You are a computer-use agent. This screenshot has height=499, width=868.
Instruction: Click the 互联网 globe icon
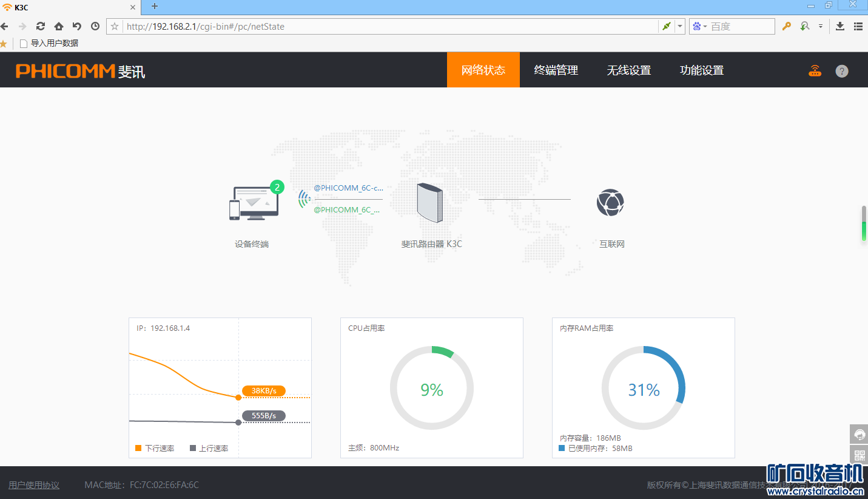click(610, 203)
